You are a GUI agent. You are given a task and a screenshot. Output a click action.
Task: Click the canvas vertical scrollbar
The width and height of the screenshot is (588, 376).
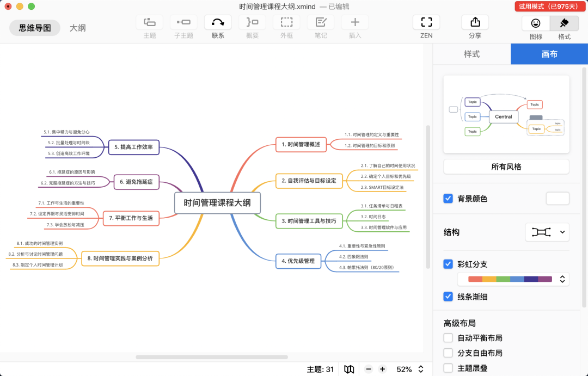428,197
